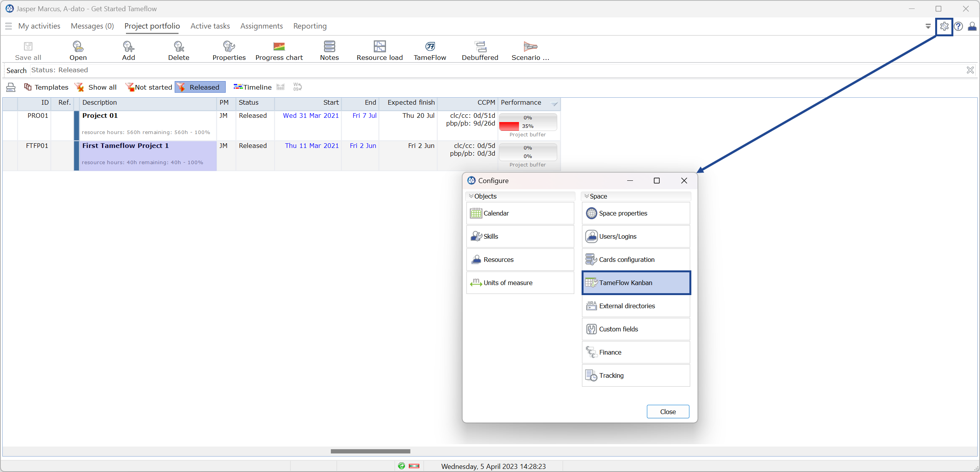Switch to Active tasks tab
This screenshot has height=472, width=980.
(210, 26)
